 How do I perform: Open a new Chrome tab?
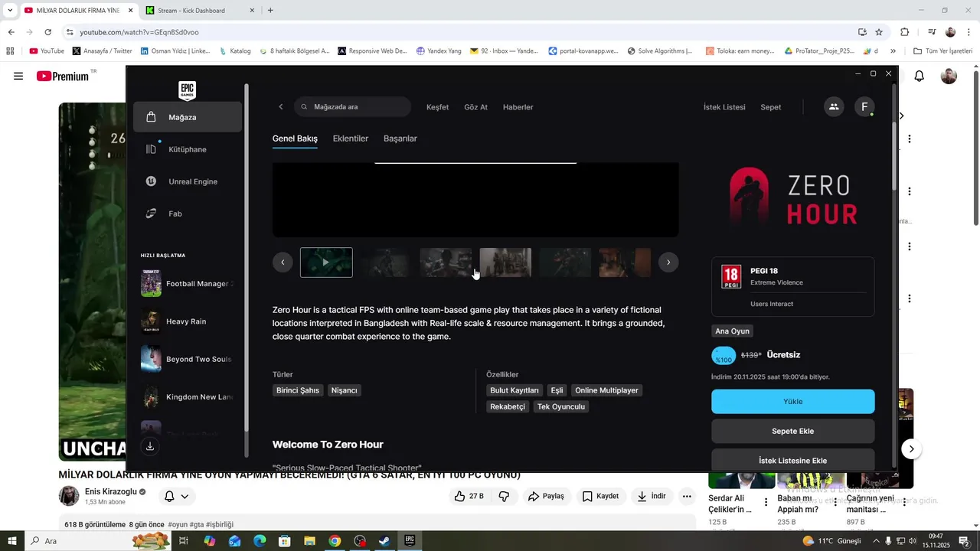pos(270,11)
